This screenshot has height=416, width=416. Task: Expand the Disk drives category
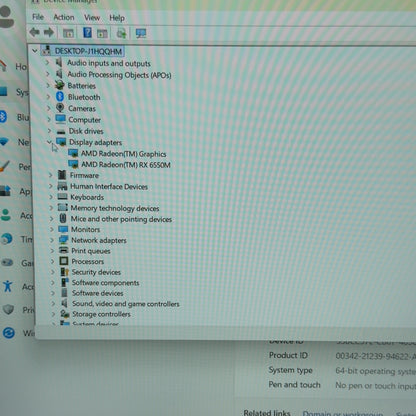tap(49, 131)
